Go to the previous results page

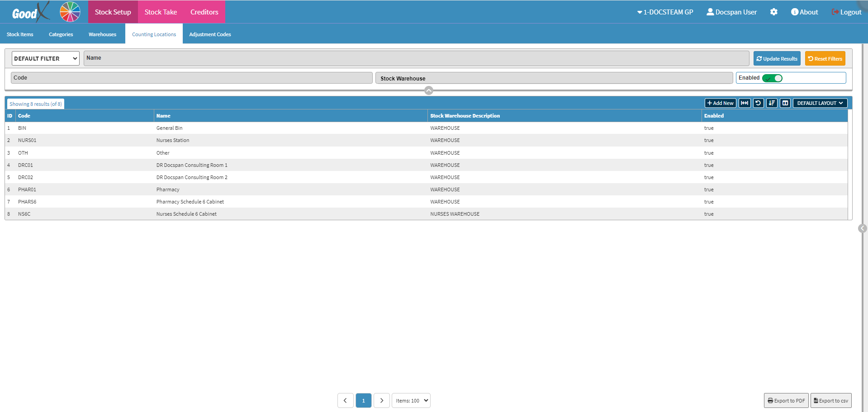(x=345, y=401)
